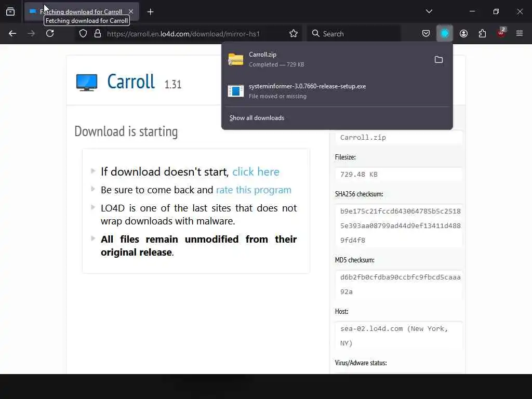
Task: Select the lo4d.com address bar URL
Action: 183,34
